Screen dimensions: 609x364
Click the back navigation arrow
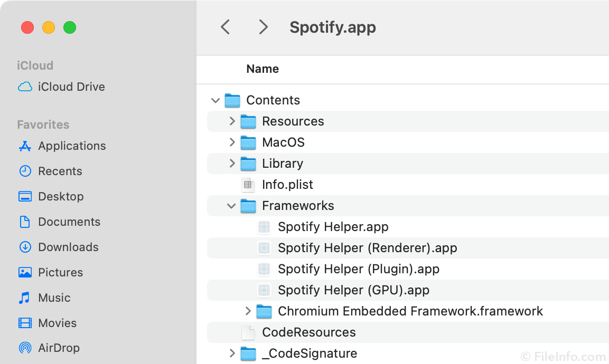(x=226, y=27)
